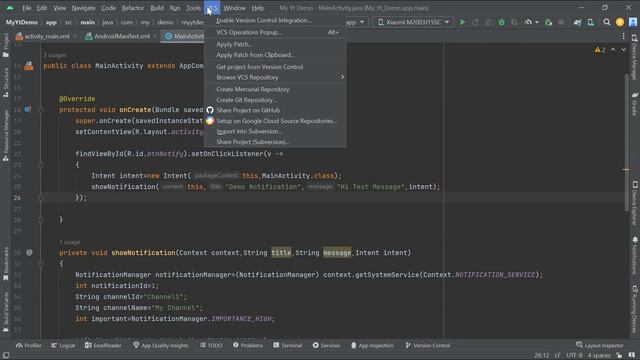Screen dimensions: 640x360
Task: Go to previous highlighted error arrow
Action: pos(613,50)
